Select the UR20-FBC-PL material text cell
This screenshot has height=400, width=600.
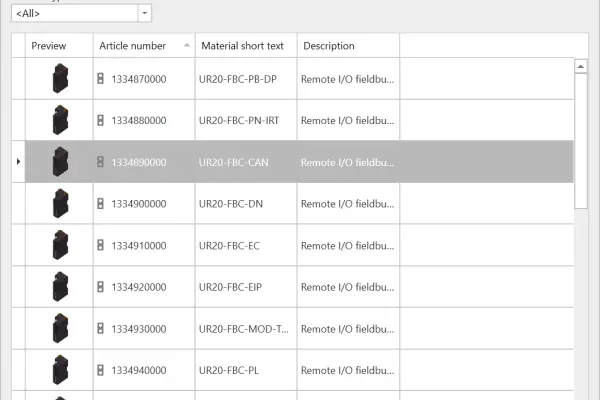[246, 371]
